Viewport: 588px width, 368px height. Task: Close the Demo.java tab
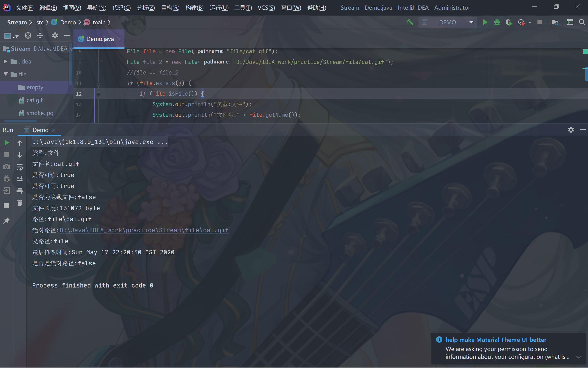tap(119, 39)
